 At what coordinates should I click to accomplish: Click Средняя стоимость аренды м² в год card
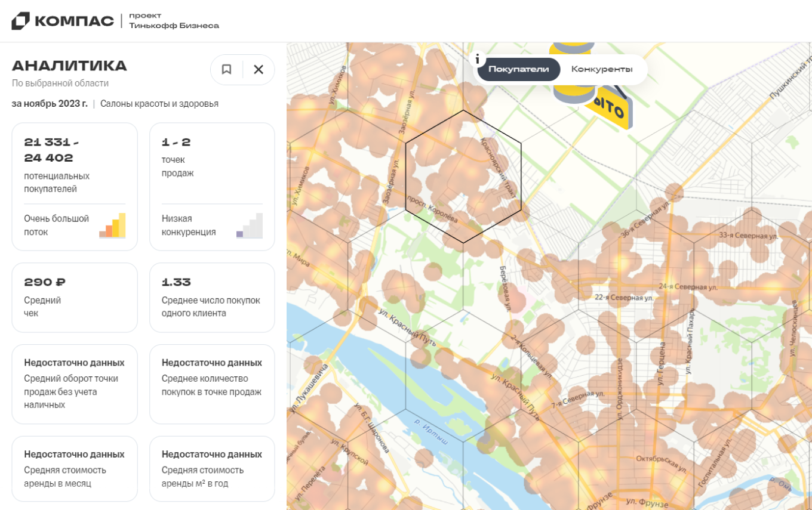(212, 469)
